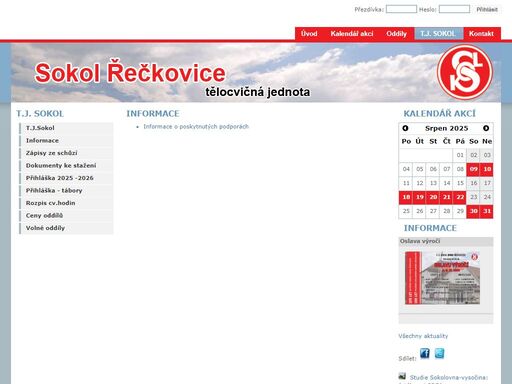Open the Sokol round logo
This screenshot has width=512, height=384.
click(465, 72)
